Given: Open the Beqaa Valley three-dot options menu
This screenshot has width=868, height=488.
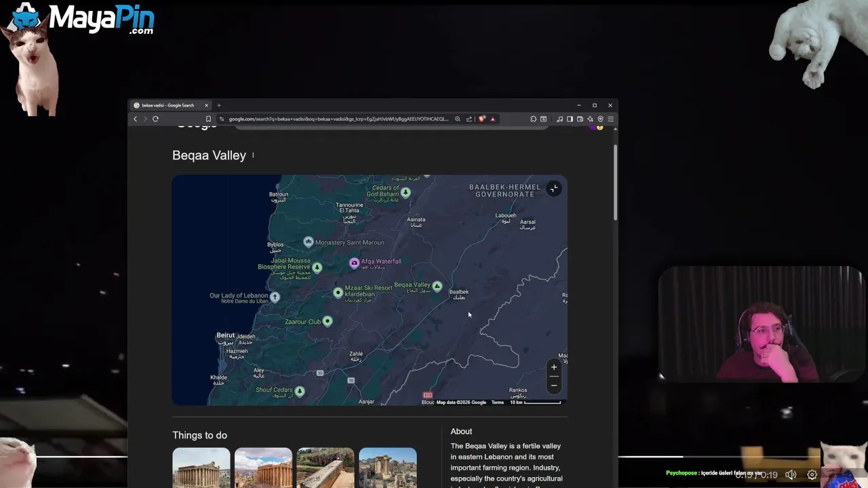Looking at the screenshot, I should click(253, 155).
